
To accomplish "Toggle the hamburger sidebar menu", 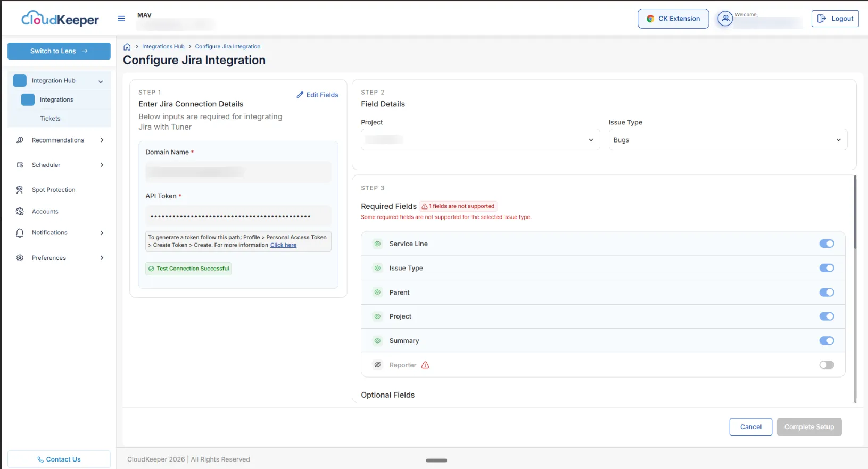I will pyautogui.click(x=121, y=19).
